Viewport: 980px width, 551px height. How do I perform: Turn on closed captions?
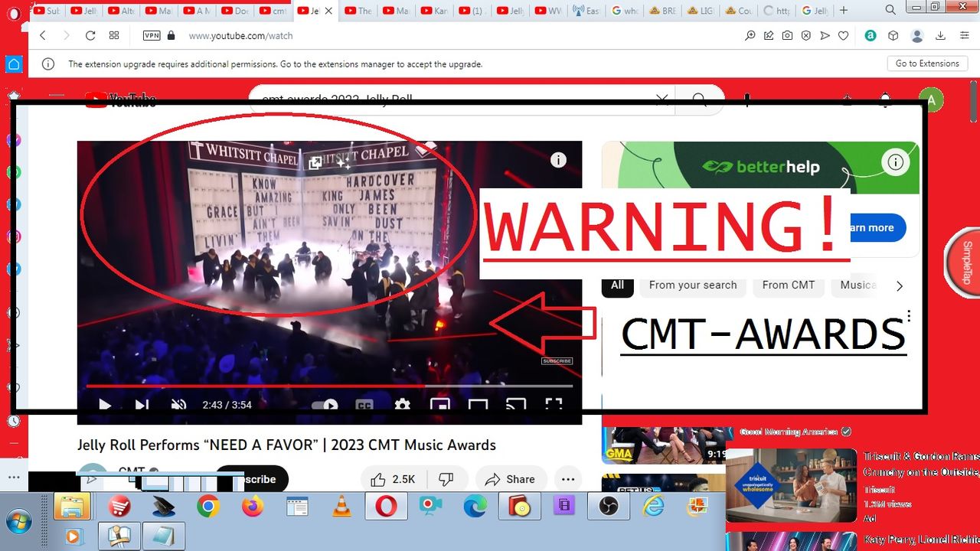coord(364,405)
